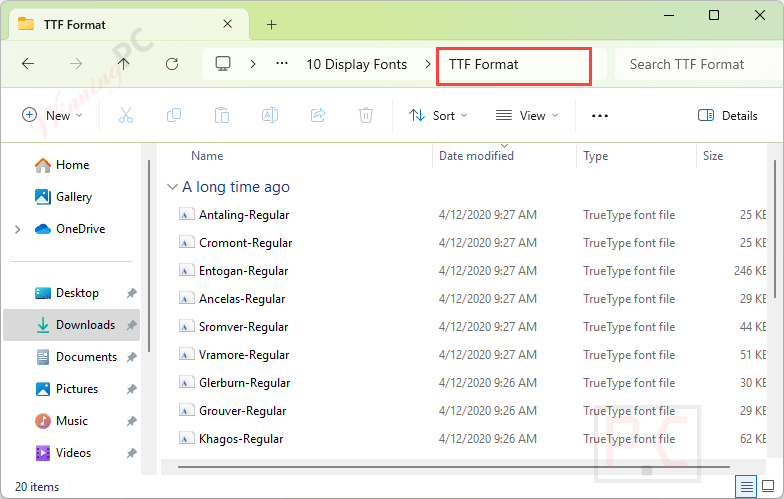Select the TTF Format window tab

[x=128, y=24]
